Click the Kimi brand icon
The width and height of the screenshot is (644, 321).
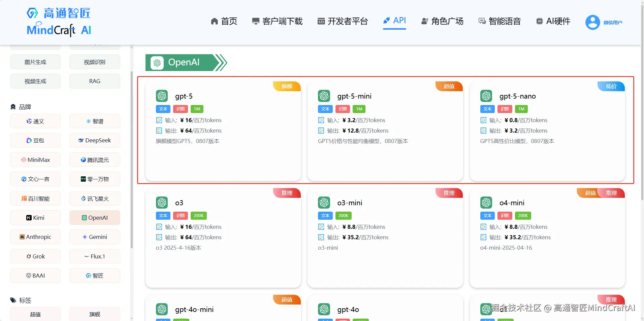pyautogui.click(x=29, y=218)
